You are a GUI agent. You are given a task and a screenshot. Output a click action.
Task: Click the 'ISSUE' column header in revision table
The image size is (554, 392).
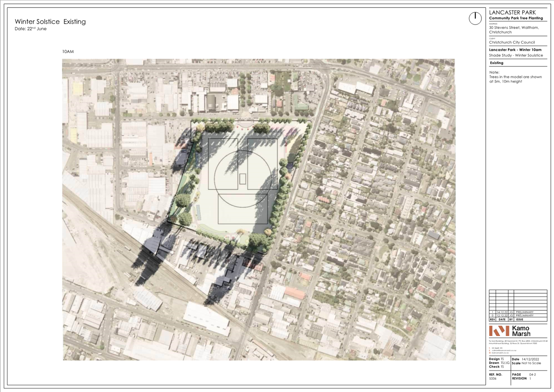coord(519,319)
